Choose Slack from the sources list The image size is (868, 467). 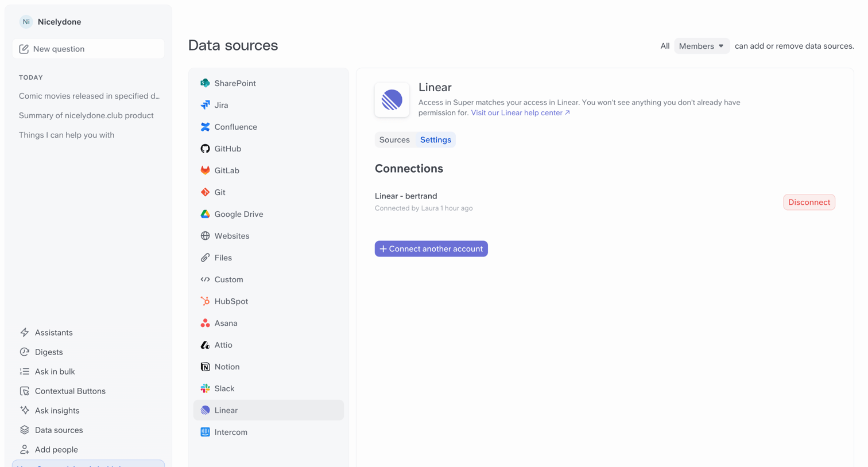coord(269,388)
